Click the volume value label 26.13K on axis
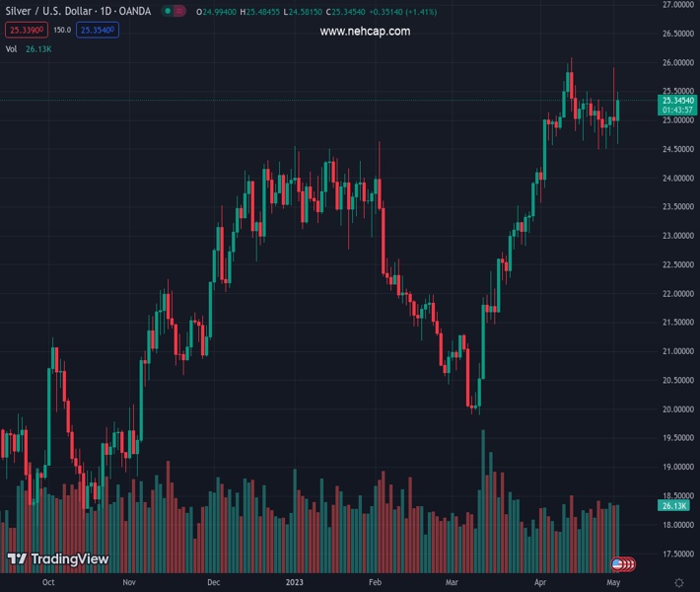Screen dimensions: 700x592 pos(674,505)
